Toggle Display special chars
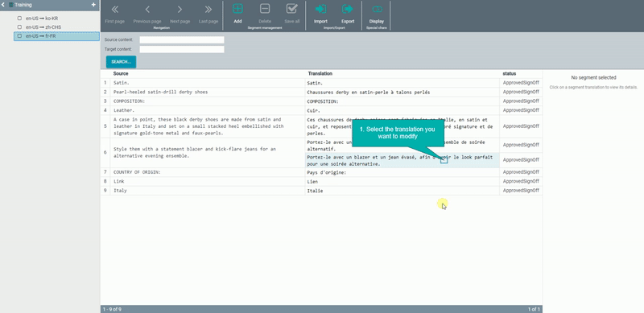Screen dimensions: 644x313 coord(377,14)
